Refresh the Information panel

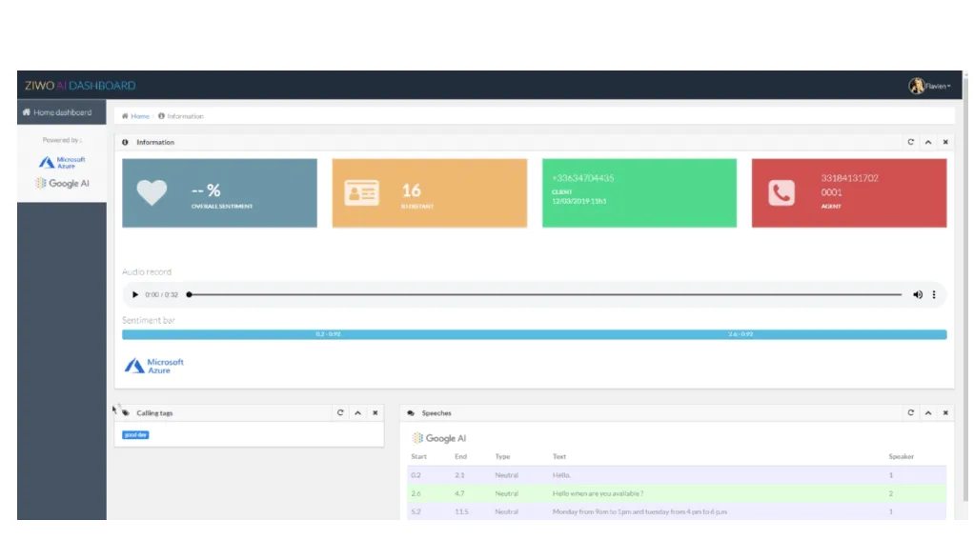point(911,142)
